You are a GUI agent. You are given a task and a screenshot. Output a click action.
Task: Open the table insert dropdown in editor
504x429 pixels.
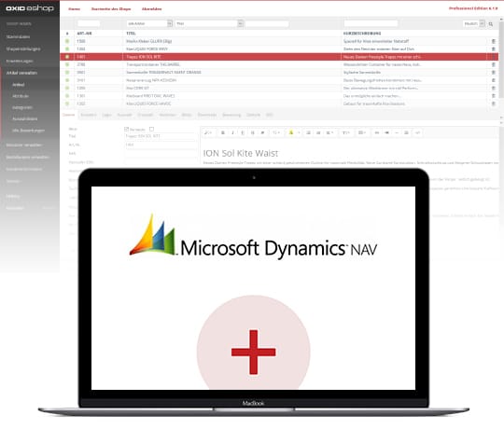pos(362,132)
